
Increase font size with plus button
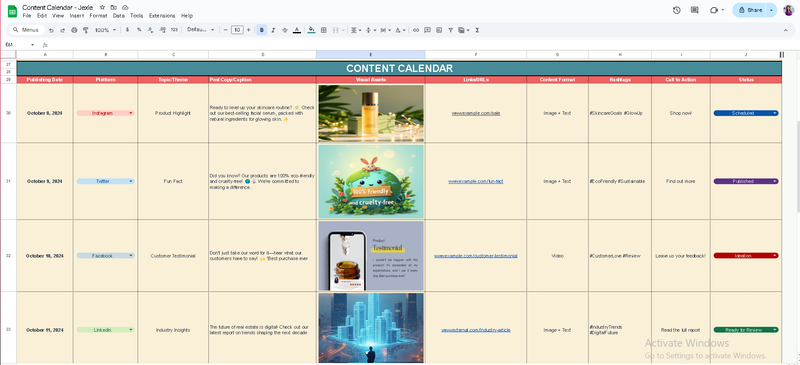(248, 30)
